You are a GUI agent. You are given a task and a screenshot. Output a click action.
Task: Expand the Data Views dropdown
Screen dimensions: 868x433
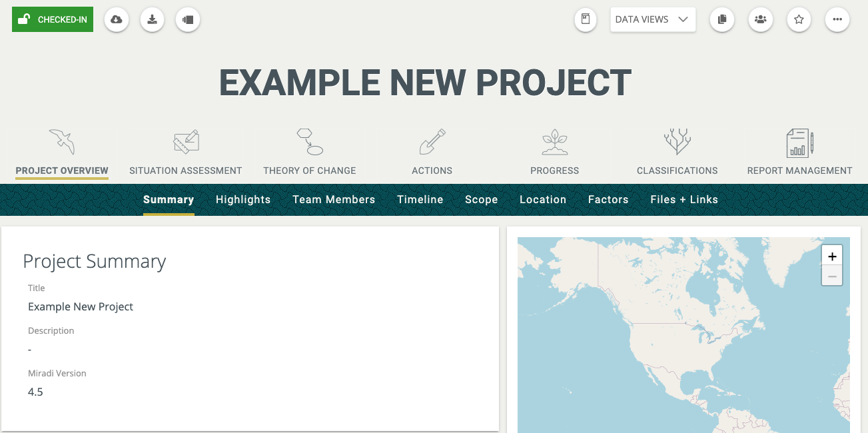tap(652, 20)
